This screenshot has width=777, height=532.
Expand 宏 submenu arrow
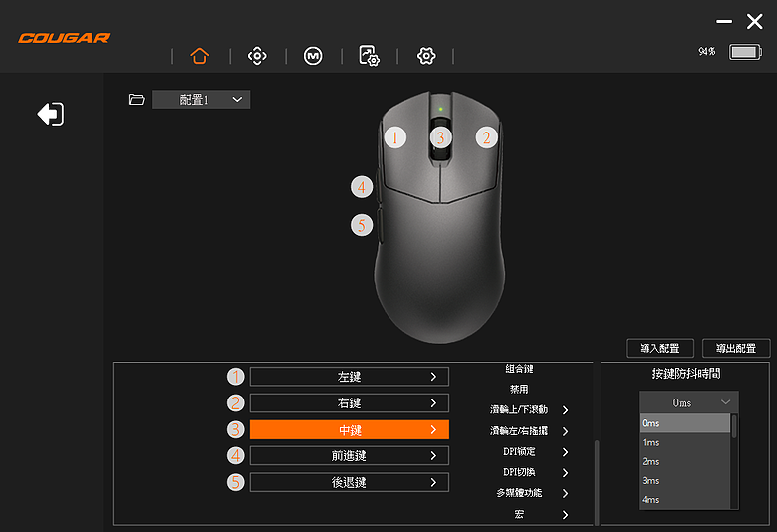coord(566,515)
